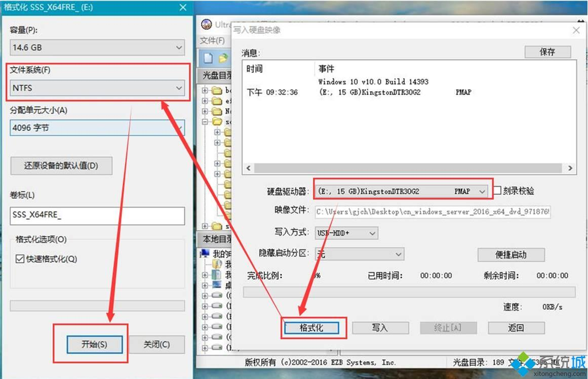Click the 'Windows 10 v10.0 Build 14393' message line
Screen dimensions: 588x379
[373, 81]
